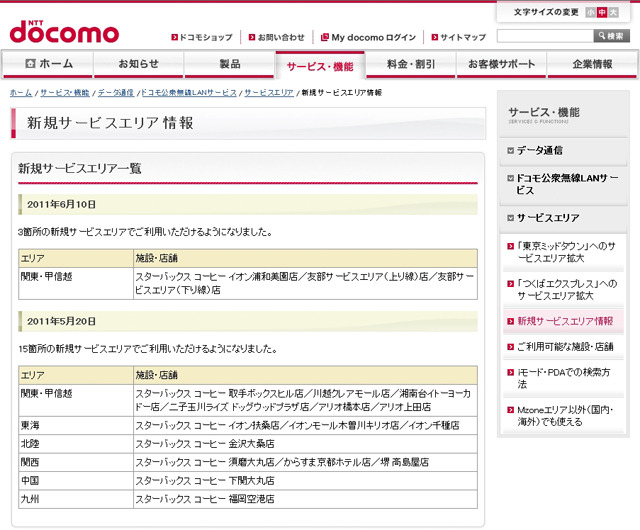The width and height of the screenshot is (640, 530).
Task: Go to サービス・機能 breadcrumb link
Action: point(64,93)
